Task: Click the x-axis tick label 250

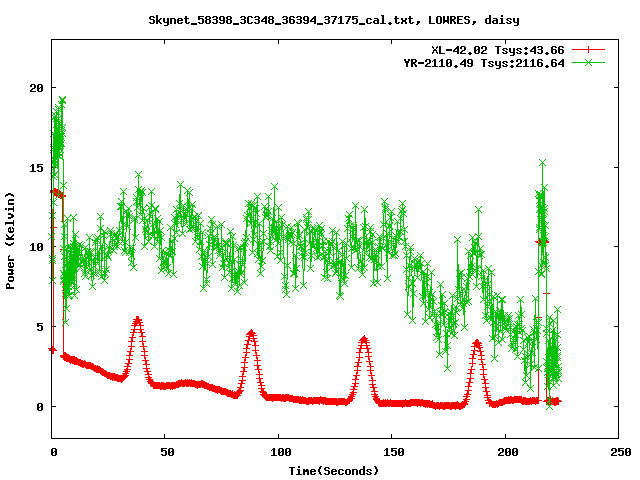Action: (621, 452)
